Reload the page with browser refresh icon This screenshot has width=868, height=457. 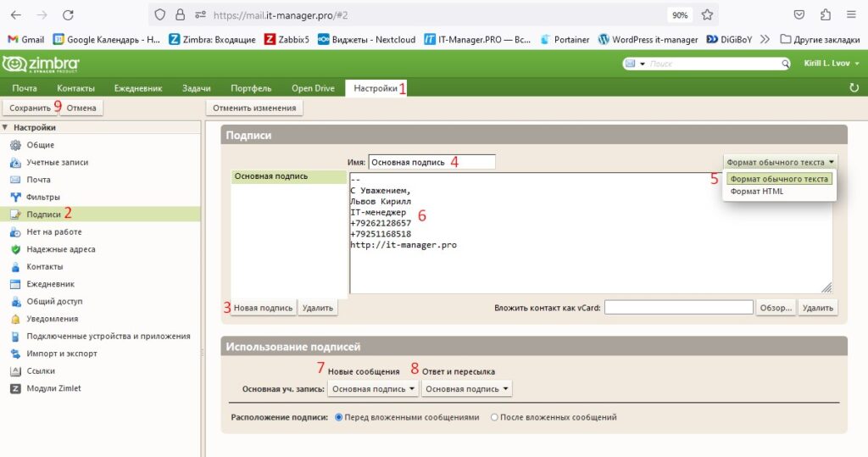click(x=68, y=15)
